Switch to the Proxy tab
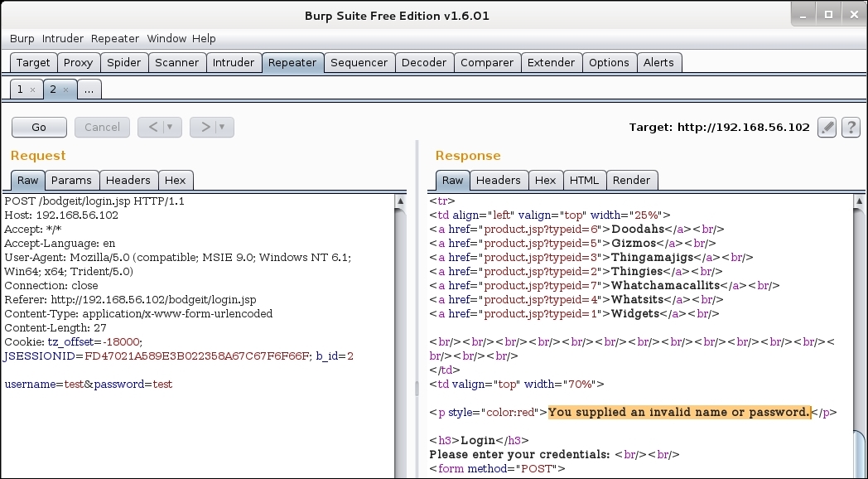Screen dimensions: 868x479 pos(78,63)
